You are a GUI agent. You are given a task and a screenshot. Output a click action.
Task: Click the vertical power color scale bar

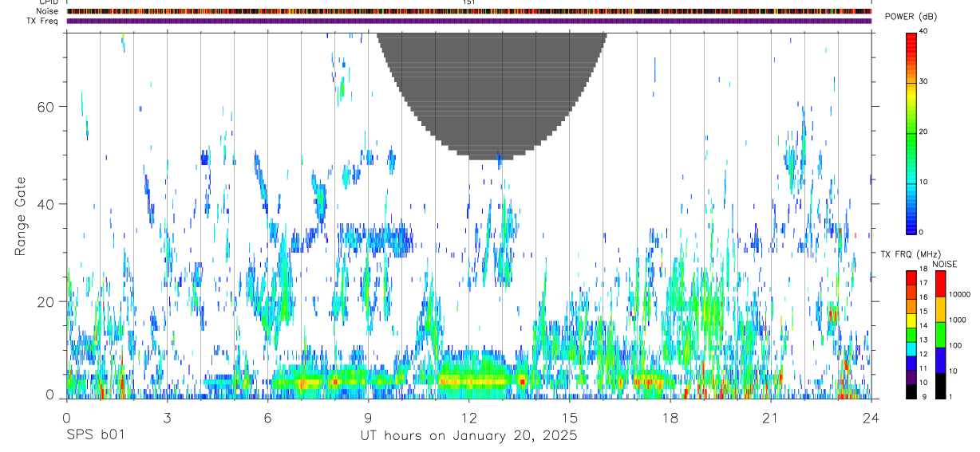click(x=911, y=132)
